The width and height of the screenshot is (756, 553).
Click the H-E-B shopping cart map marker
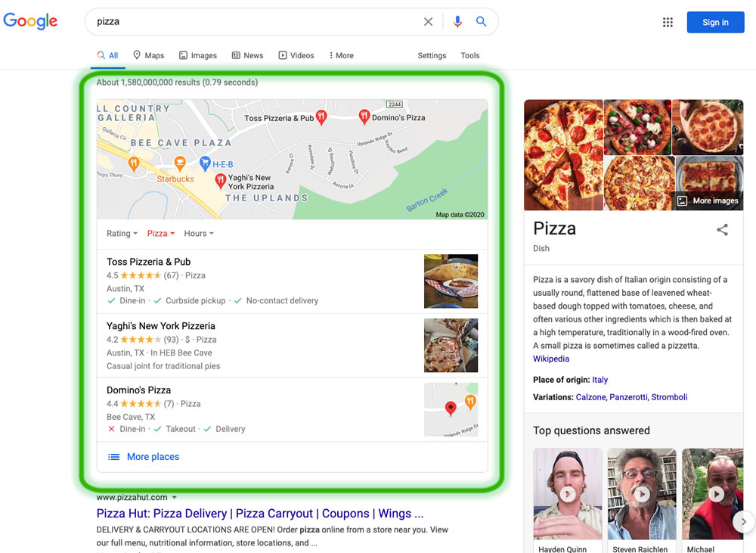[x=205, y=162]
